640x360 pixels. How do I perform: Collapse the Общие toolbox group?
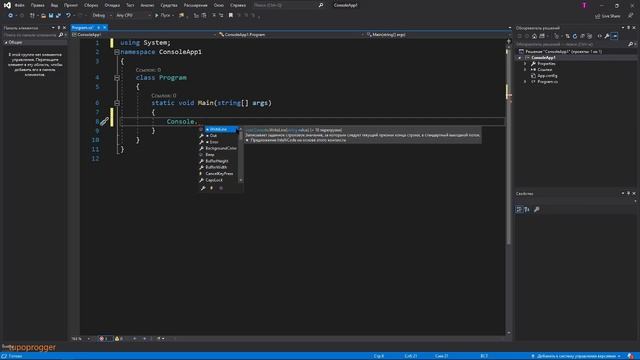coord(6,42)
